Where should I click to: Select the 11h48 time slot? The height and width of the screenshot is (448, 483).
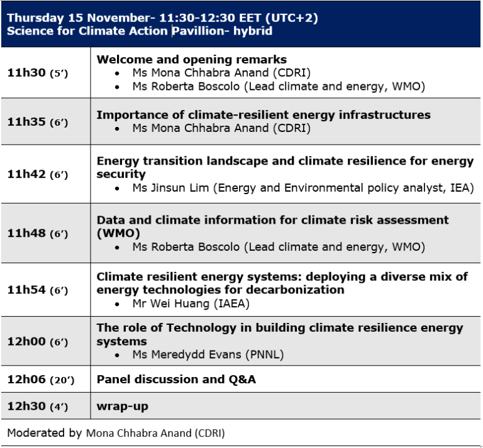pos(37,233)
